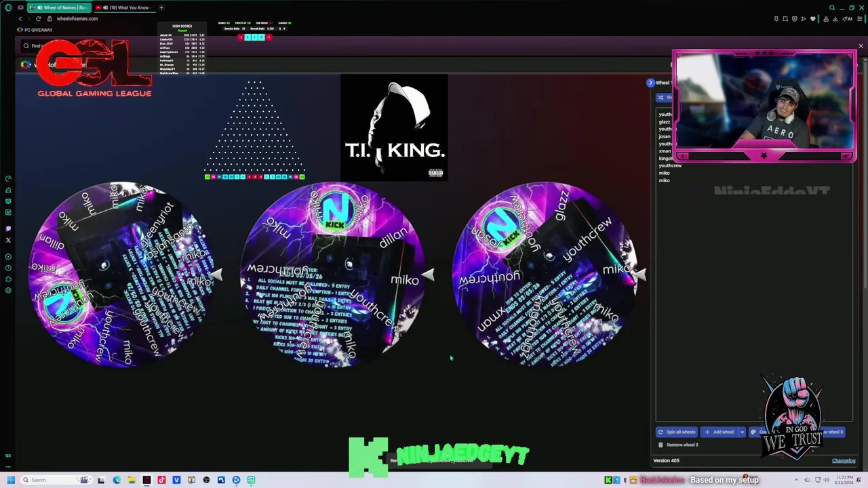Click the 'Version 405' label
The width and height of the screenshot is (868, 488).
[666, 461]
